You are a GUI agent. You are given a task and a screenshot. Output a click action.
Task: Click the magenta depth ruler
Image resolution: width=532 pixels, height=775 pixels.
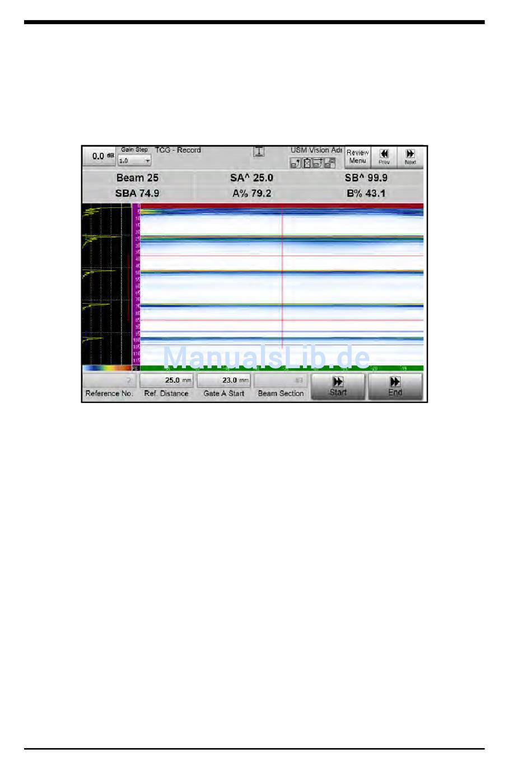136,284
